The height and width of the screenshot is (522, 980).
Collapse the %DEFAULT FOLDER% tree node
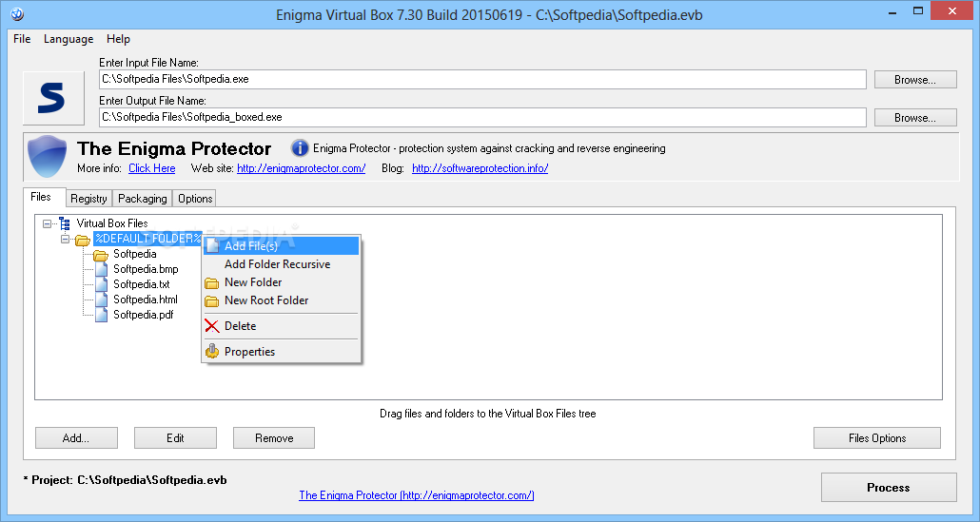click(x=65, y=240)
